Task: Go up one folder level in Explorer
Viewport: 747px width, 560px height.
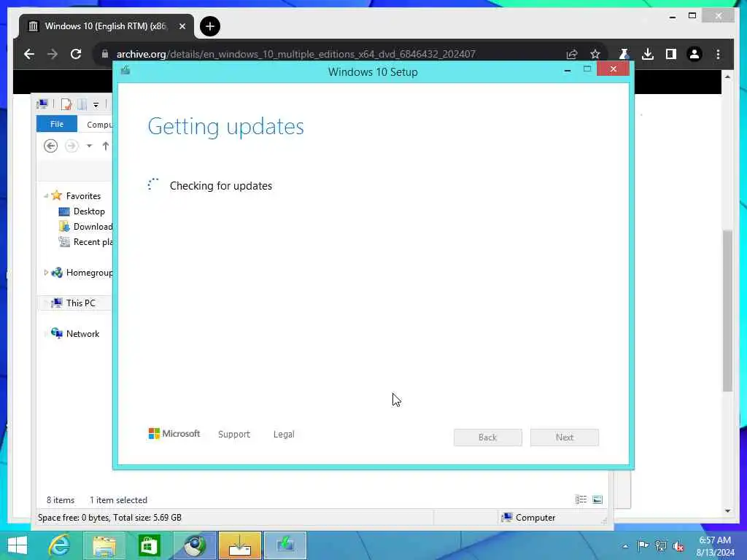Action: point(105,146)
